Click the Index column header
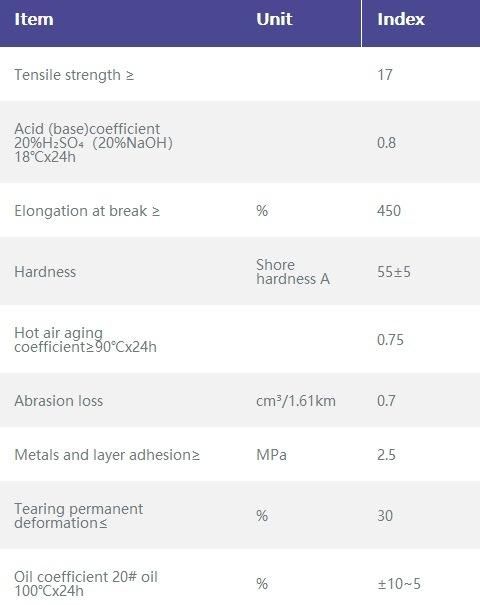This screenshot has width=480, height=605. [401, 19]
